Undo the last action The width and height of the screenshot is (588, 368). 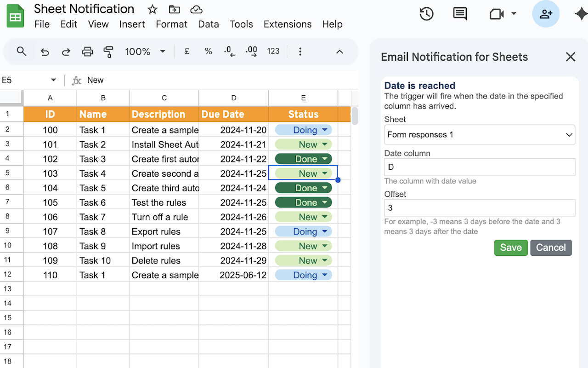click(x=45, y=52)
